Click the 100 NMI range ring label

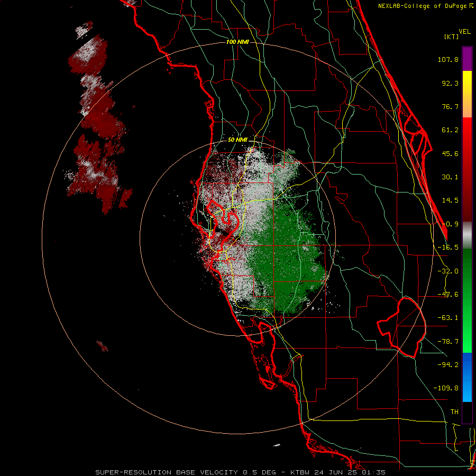[237, 42]
